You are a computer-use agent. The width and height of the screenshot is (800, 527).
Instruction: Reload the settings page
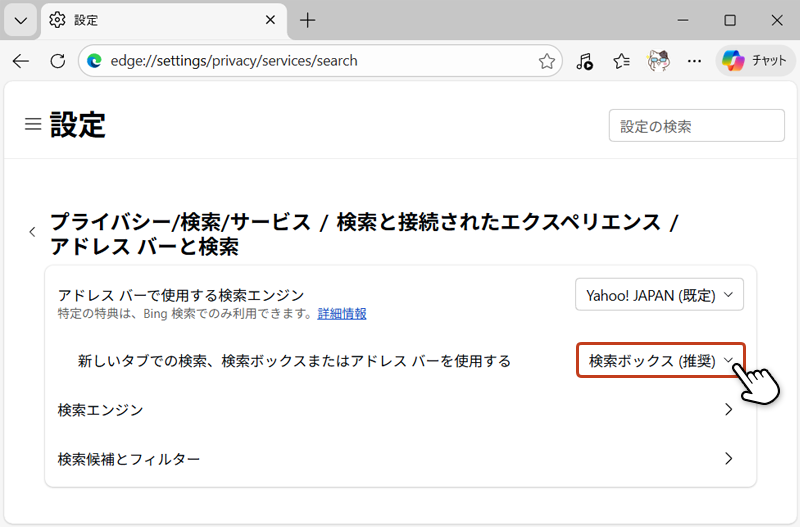(57, 61)
